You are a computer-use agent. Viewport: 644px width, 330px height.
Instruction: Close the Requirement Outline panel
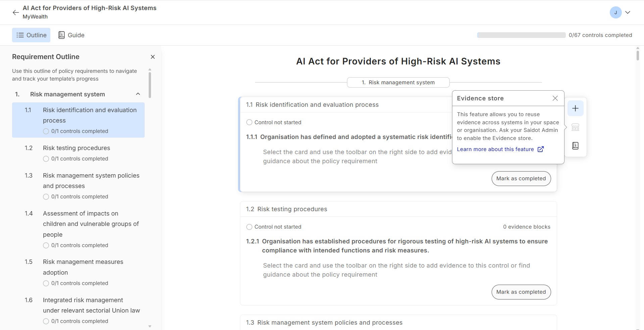point(153,57)
